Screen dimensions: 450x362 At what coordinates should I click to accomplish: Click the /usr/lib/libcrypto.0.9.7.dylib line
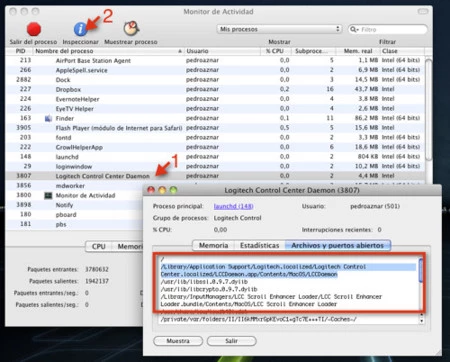(209, 289)
